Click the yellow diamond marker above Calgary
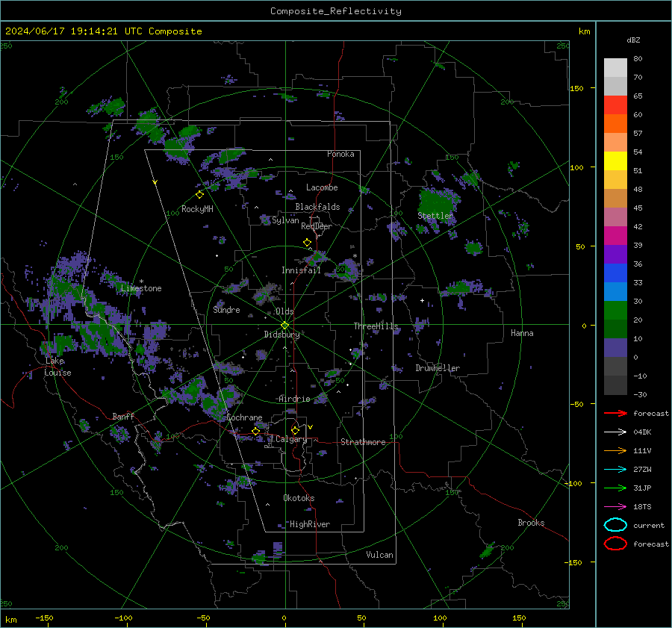Screen dimensions: 672x628 295,430
